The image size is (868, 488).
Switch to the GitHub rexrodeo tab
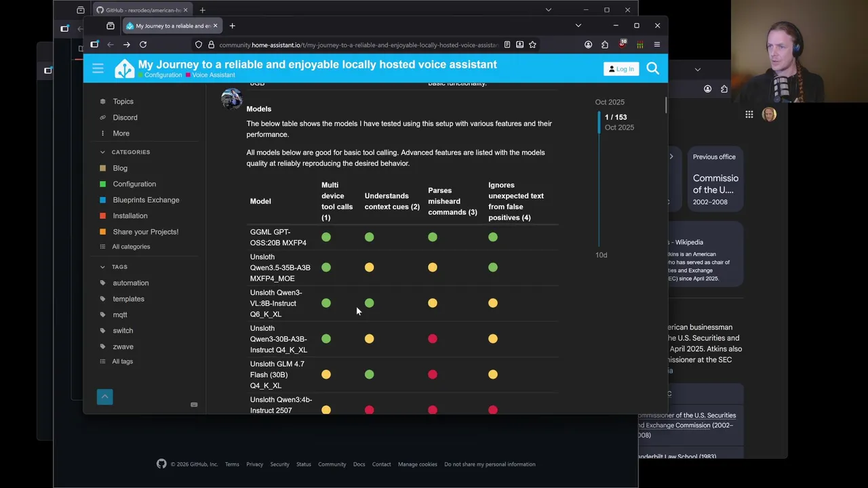pos(142,10)
